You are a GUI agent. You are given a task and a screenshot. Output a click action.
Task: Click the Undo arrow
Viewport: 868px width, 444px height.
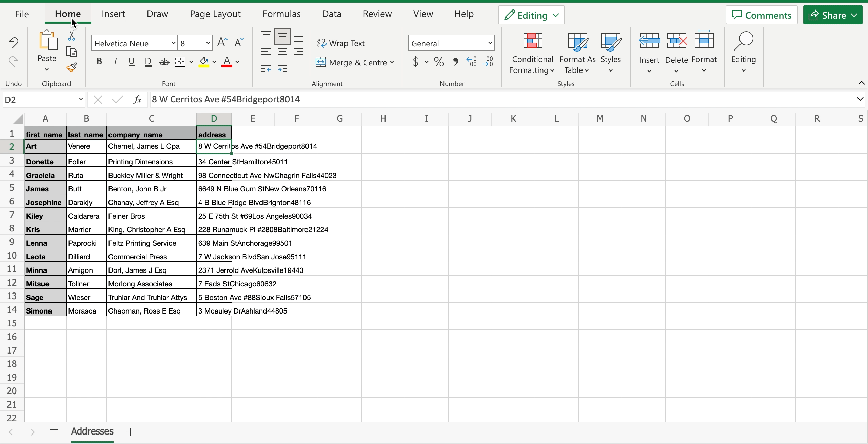[x=14, y=42]
